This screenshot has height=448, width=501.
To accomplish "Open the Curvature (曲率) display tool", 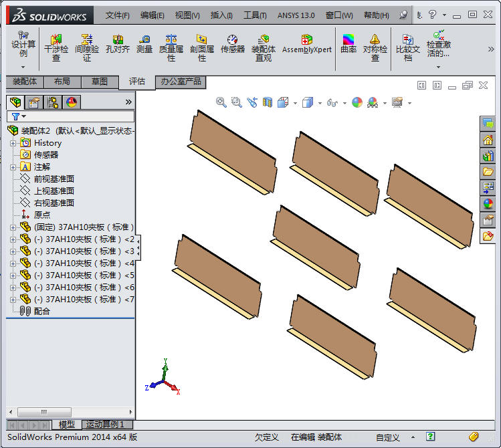I will 348,44.
